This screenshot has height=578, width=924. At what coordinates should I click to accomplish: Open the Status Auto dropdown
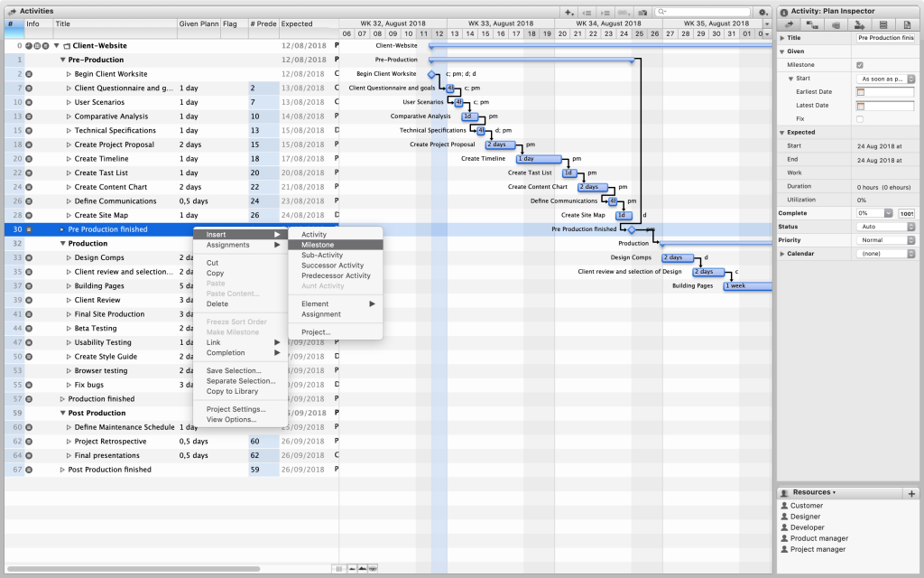pos(885,227)
